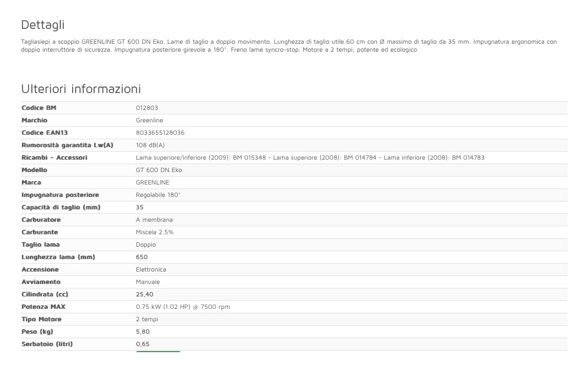Screen dimensions: 588x372
Task: Click the Cilindrata value 25,40
Action: click(x=144, y=294)
